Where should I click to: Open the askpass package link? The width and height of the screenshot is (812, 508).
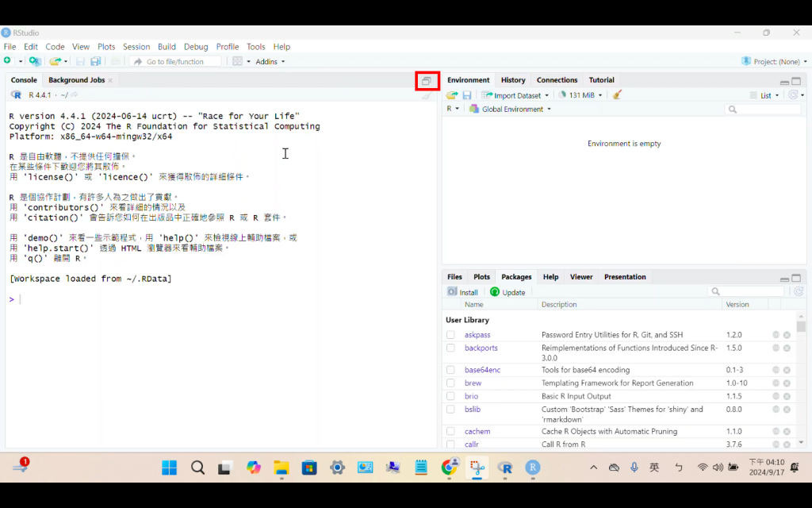[477, 335]
